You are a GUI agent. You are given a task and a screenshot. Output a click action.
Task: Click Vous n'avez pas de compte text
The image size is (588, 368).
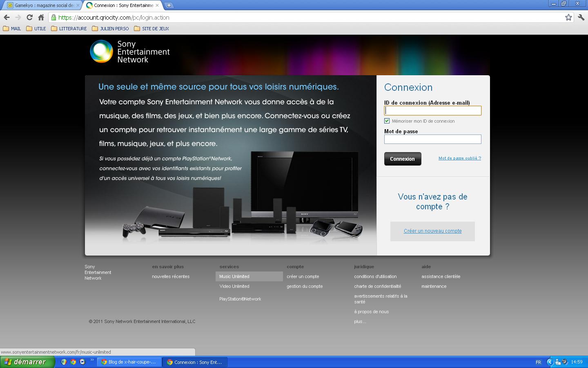433,202
